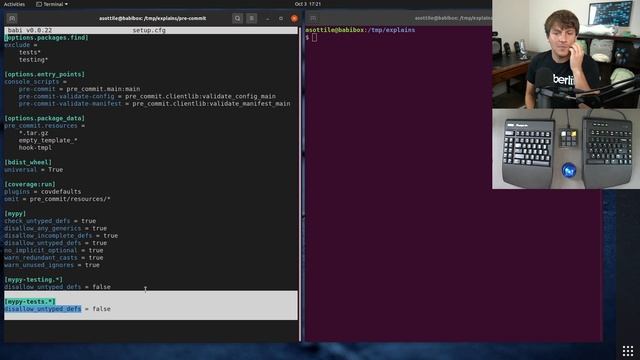Click the 'plugins = covdefaults' line

click(42, 192)
